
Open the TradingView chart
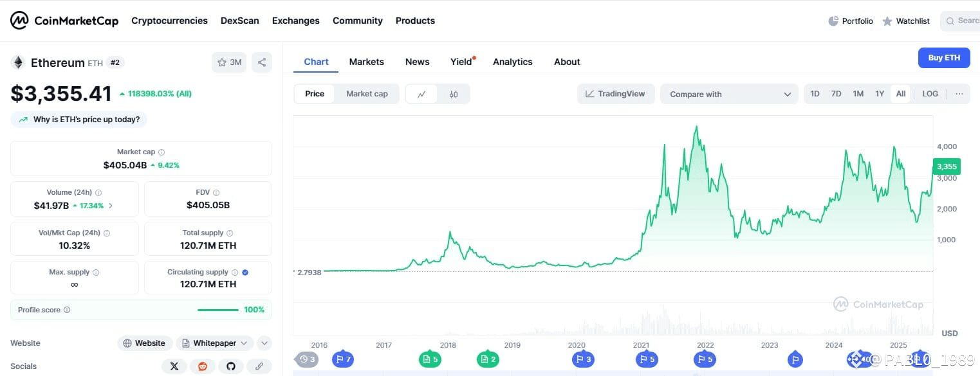616,94
